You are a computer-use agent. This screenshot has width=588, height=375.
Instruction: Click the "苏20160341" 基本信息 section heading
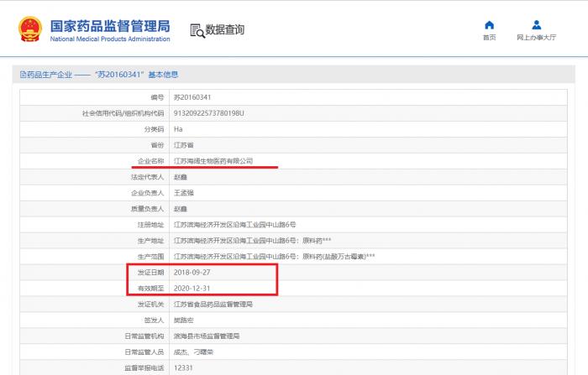(104, 76)
